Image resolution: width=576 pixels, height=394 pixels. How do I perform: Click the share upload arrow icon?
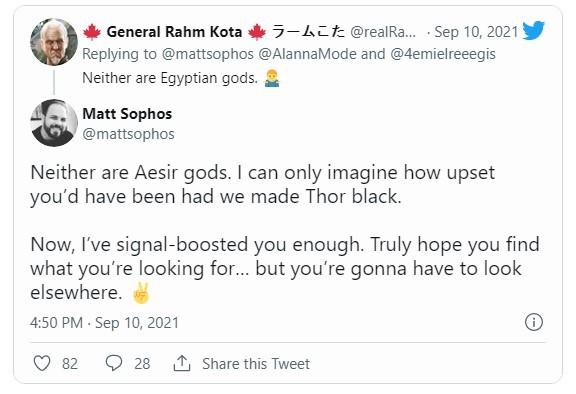(x=182, y=363)
